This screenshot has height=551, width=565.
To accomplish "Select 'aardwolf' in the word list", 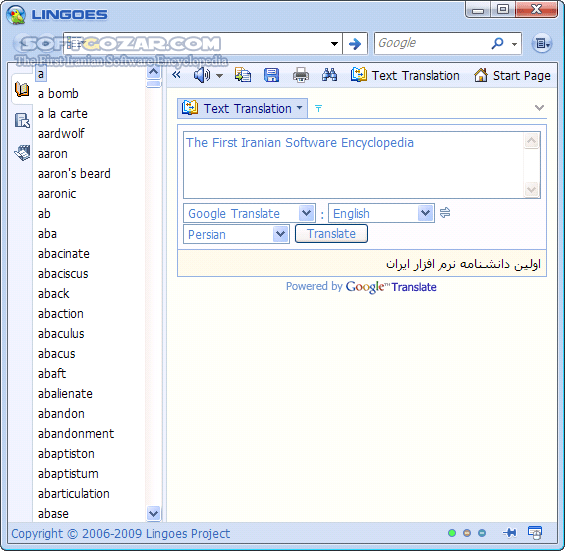I will (61, 134).
